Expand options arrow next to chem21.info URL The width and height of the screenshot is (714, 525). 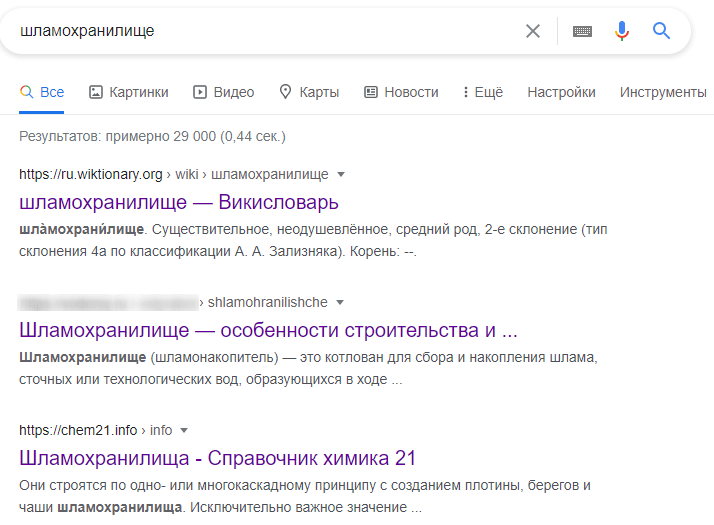coord(184,430)
